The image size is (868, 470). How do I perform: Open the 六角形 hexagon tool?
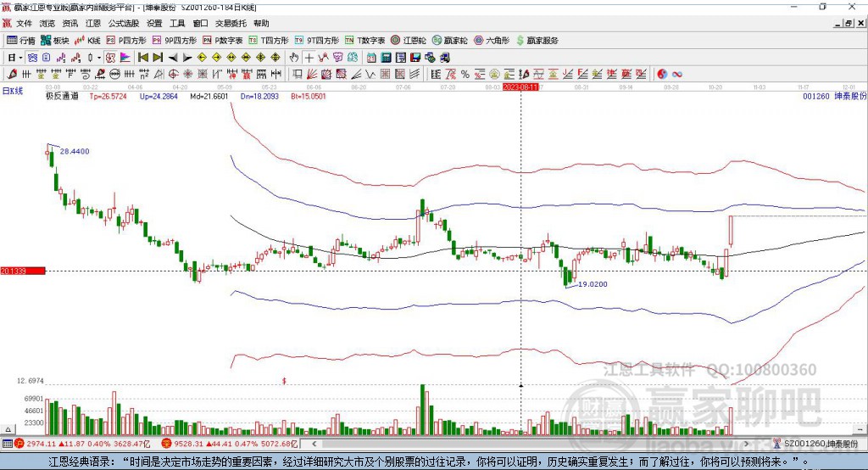(492, 41)
